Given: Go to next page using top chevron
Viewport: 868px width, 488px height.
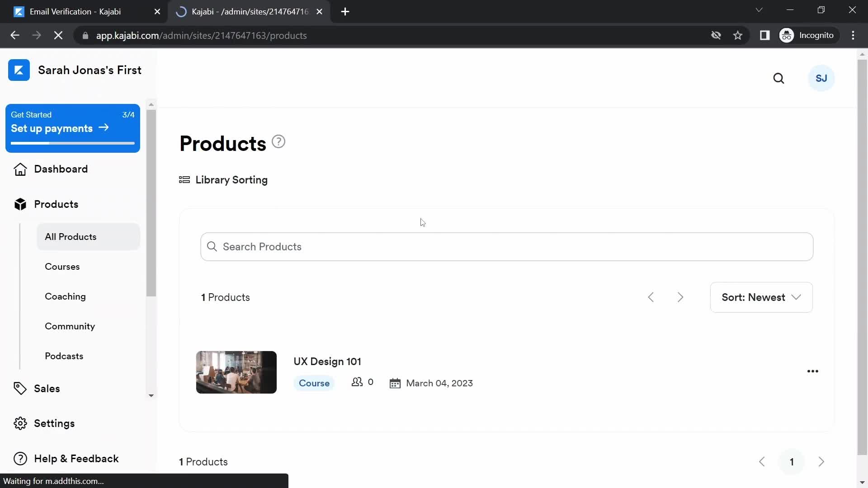Looking at the screenshot, I should [x=680, y=297].
